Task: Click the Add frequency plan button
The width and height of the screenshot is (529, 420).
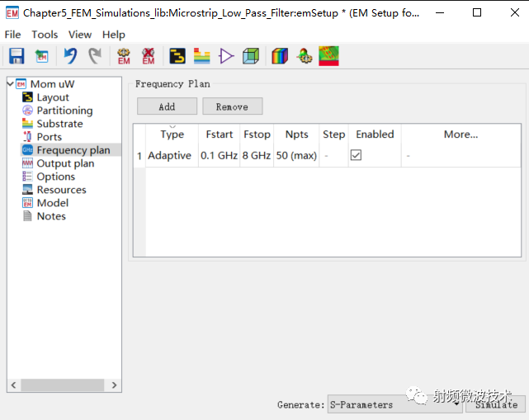Action: (x=167, y=106)
